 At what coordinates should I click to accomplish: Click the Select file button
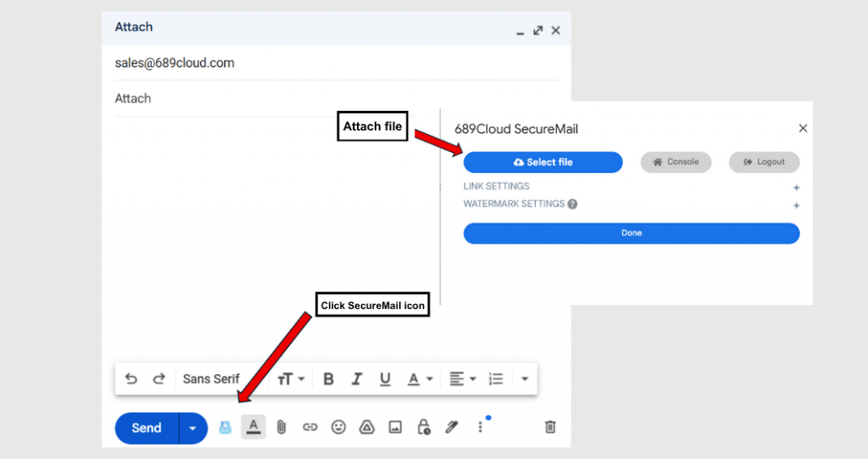coord(543,162)
